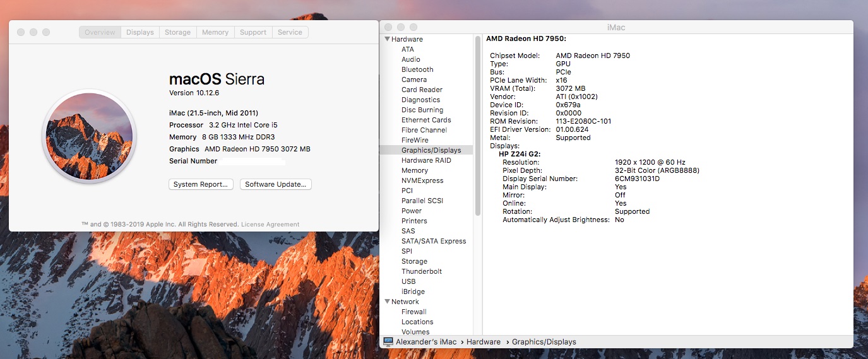Open the Support tab
This screenshot has height=359, width=868.
253,32
